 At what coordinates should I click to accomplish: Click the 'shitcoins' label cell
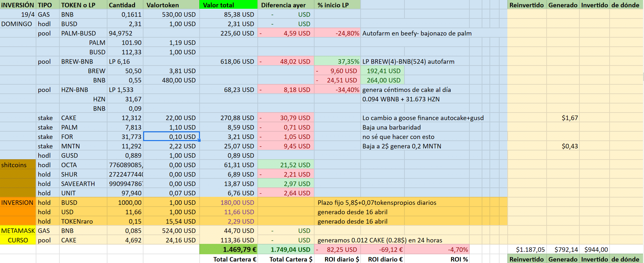pos(18,165)
